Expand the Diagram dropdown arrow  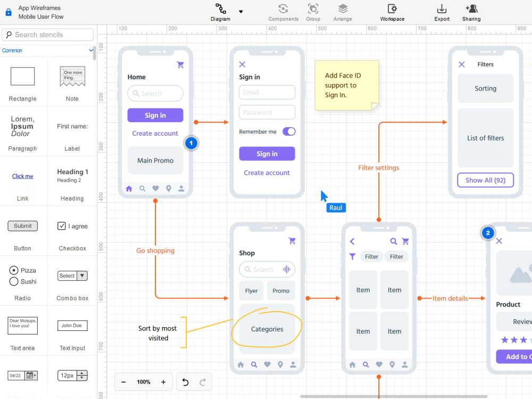[x=241, y=12]
